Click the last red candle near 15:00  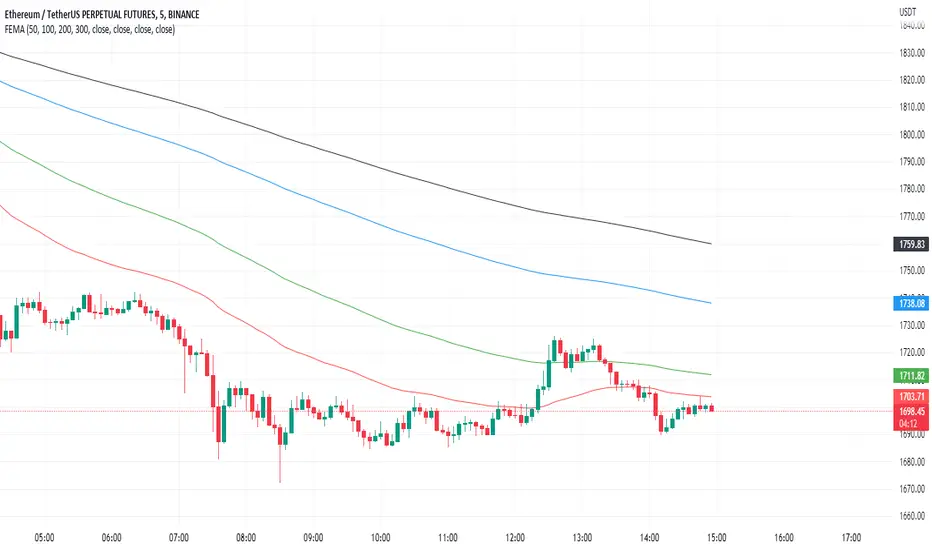coord(711,408)
